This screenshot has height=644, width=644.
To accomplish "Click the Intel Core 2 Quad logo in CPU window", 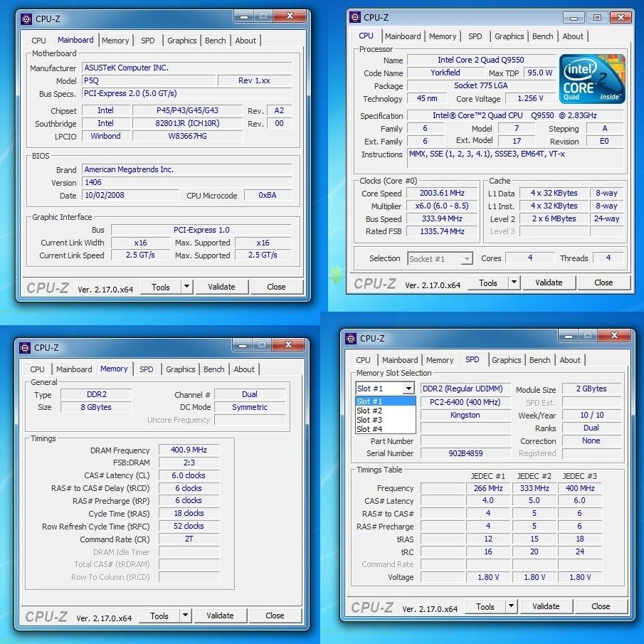I will 592,79.
